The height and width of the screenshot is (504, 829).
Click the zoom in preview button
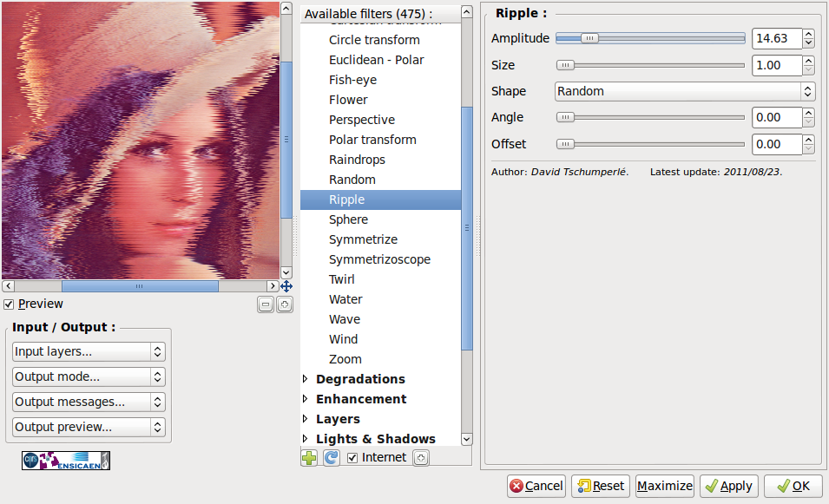pos(285,304)
